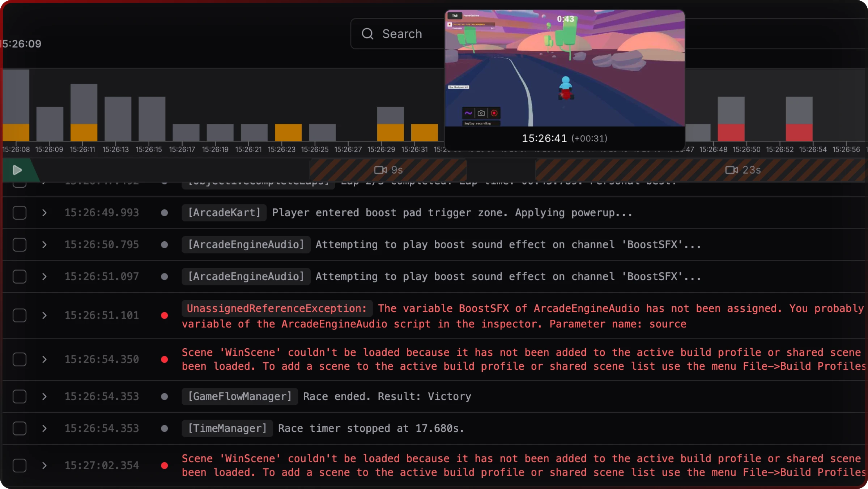Click timestamp 15:27:02.354
The image size is (868, 489).
pos(102,465)
